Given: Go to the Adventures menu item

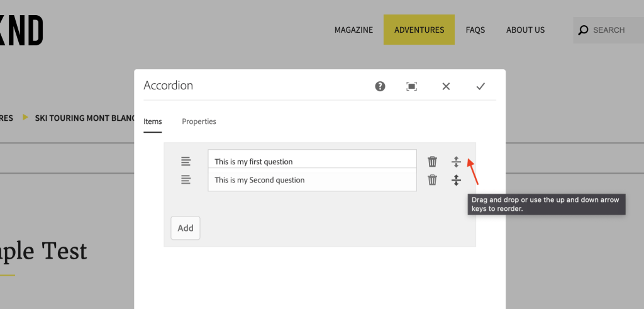Looking at the screenshot, I should 419,30.
